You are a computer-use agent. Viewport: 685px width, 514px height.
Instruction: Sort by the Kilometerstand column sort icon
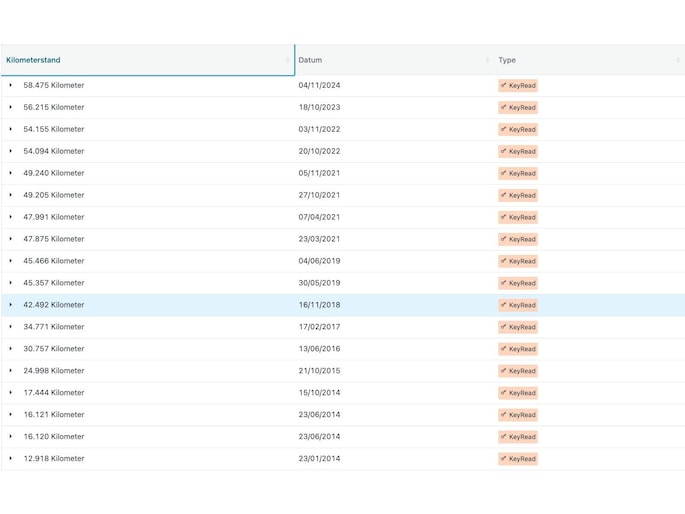(287, 60)
